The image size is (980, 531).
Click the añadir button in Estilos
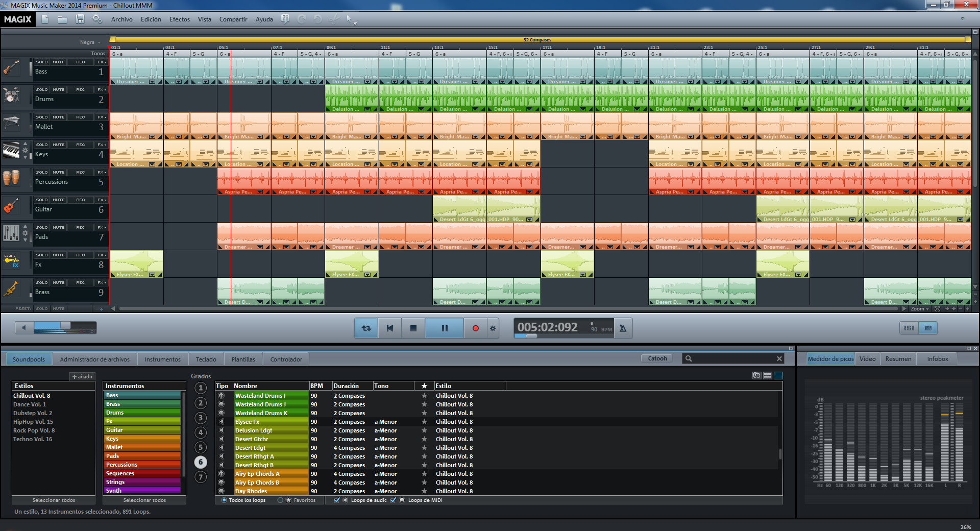[x=83, y=377]
